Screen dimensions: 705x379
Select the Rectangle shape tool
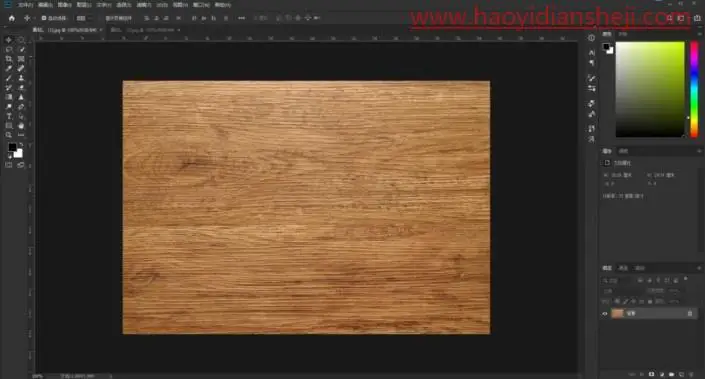click(x=9, y=125)
